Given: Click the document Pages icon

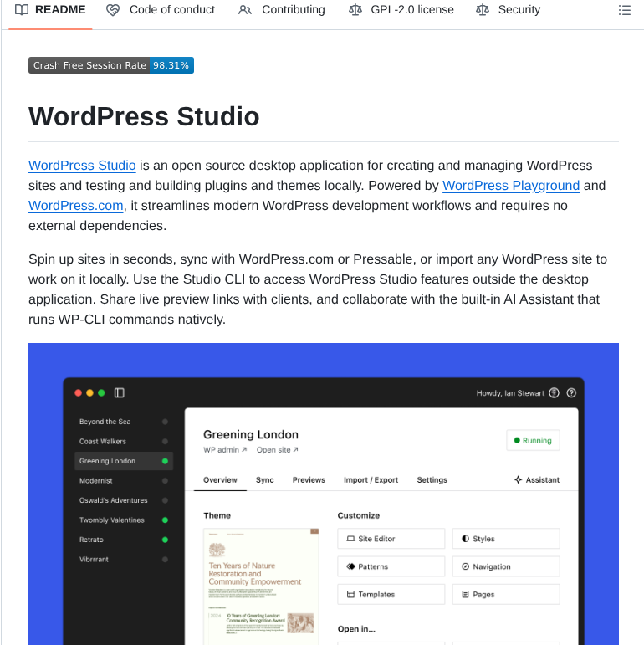Looking at the screenshot, I should tap(465, 595).
